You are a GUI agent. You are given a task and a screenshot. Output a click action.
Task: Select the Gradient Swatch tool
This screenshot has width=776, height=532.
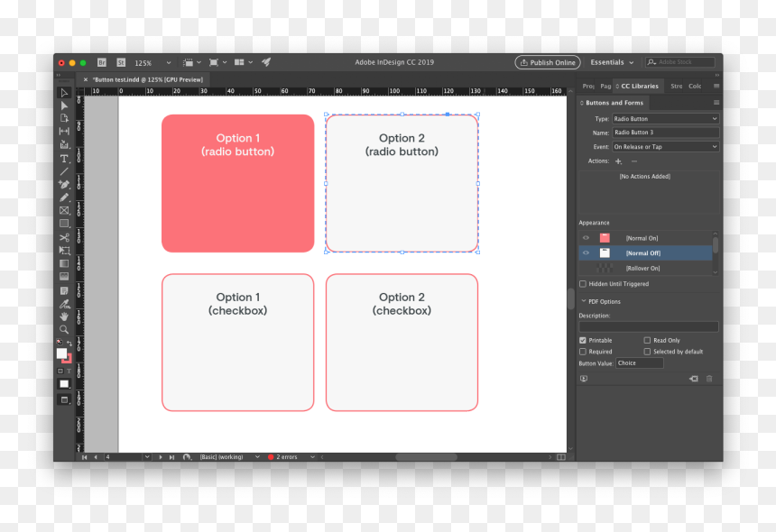(64, 263)
